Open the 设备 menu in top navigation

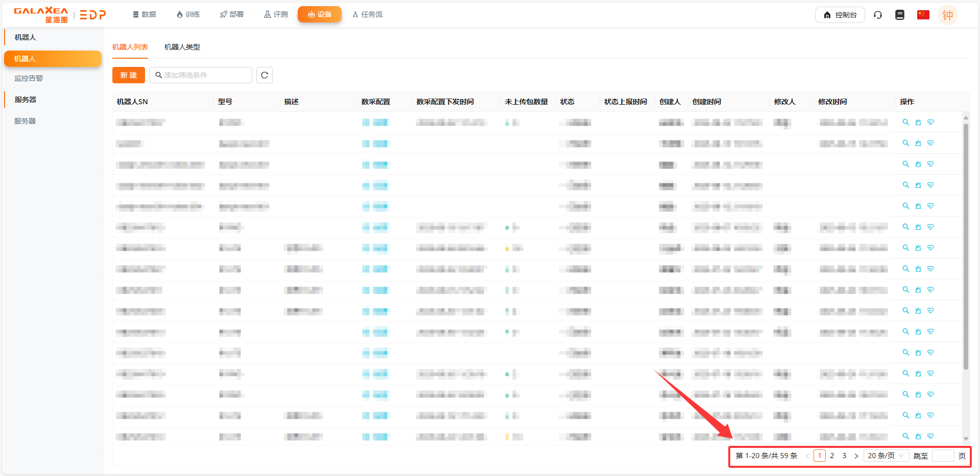[319, 14]
